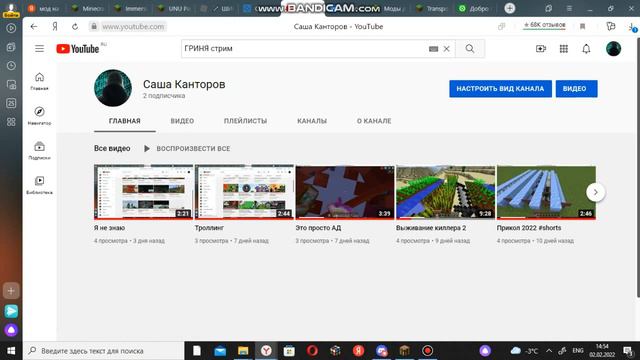Click the Троллинг video title
The image size is (640, 360).
pyautogui.click(x=209, y=228)
